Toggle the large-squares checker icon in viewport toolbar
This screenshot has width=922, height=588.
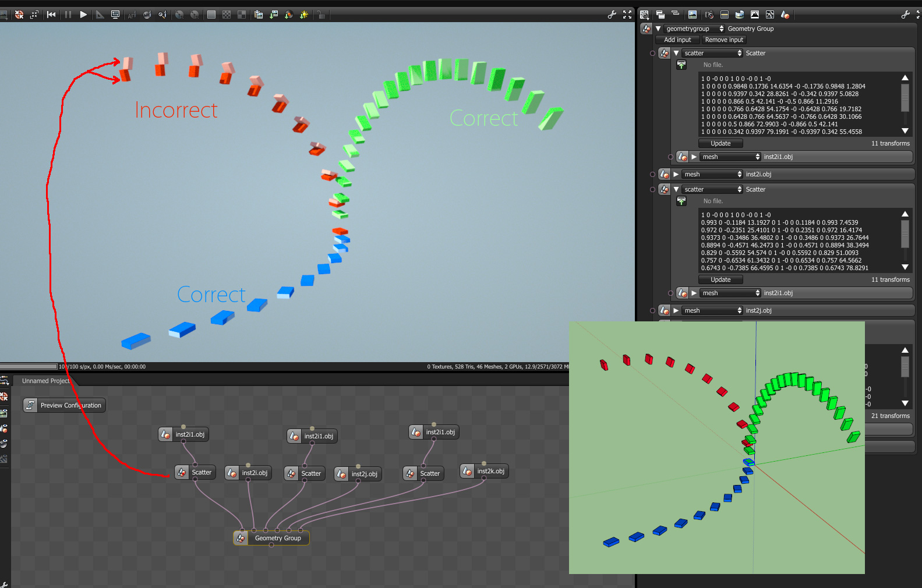[x=242, y=15]
